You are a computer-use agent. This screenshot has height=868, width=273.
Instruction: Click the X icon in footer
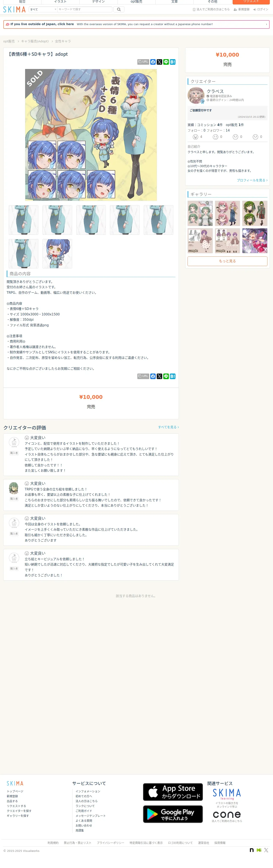point(266,850)
